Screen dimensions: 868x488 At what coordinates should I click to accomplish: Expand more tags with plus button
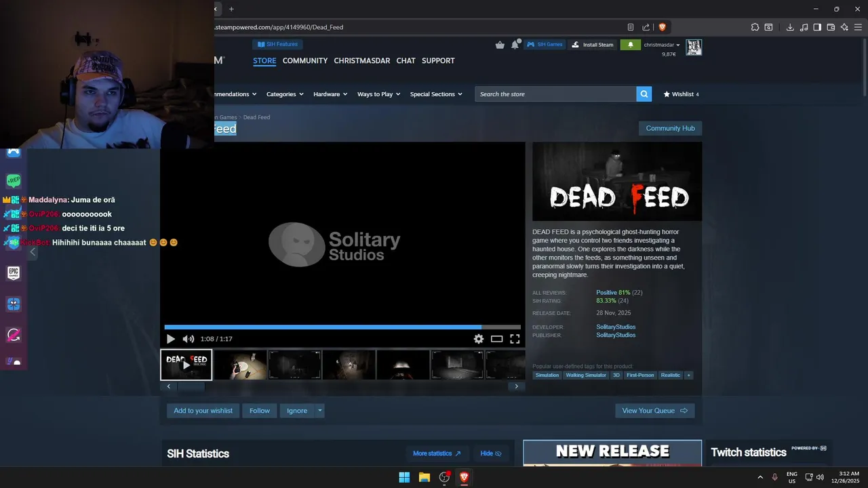[x=688, y=375]
